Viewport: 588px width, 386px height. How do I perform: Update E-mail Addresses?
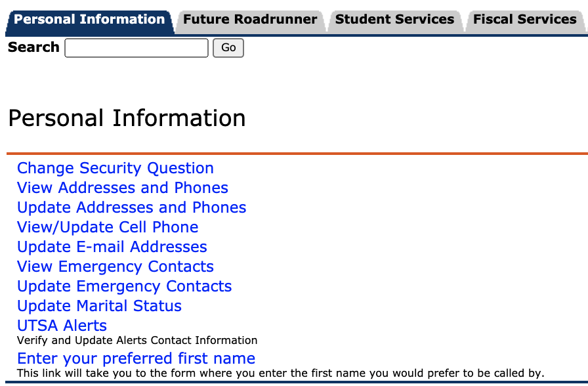click(112, 247)
